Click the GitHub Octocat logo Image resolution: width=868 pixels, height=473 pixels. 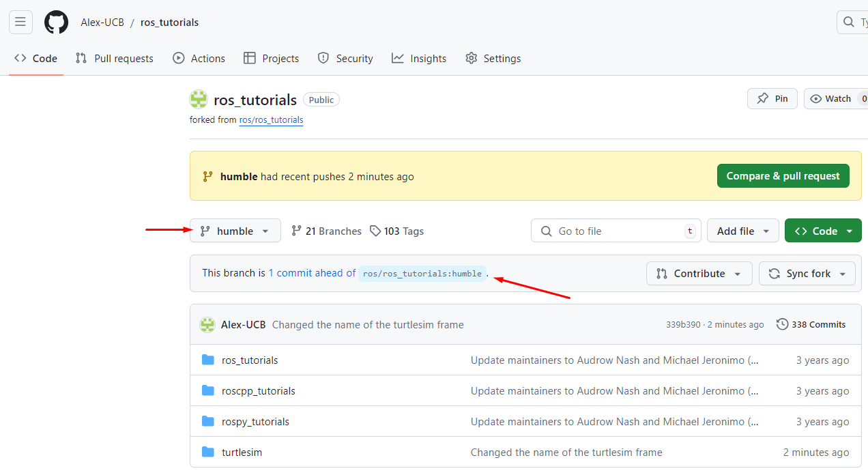[57, 22]
